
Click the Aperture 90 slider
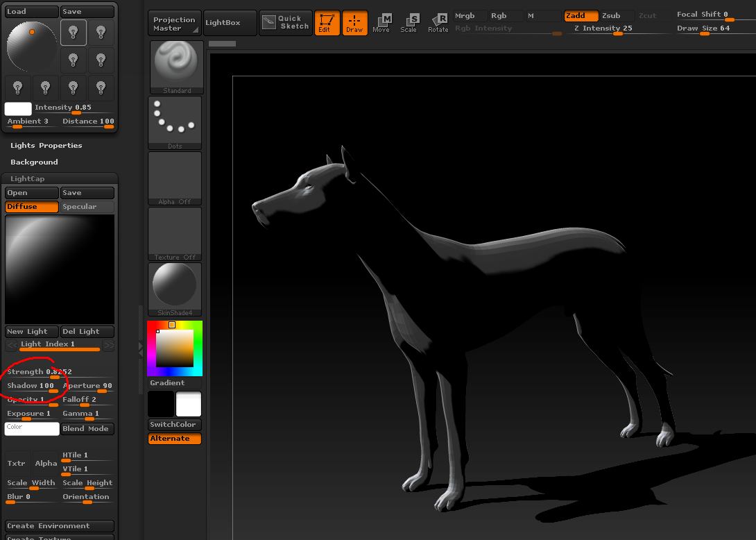pyautogui.click(x=87, y=387)
